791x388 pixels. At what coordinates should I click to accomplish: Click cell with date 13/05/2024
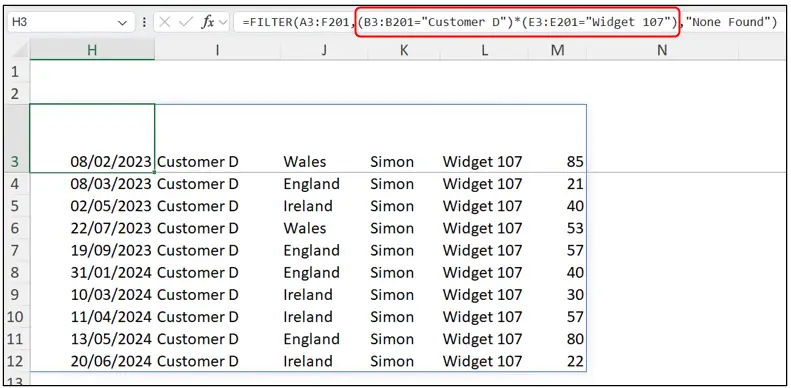92,339
